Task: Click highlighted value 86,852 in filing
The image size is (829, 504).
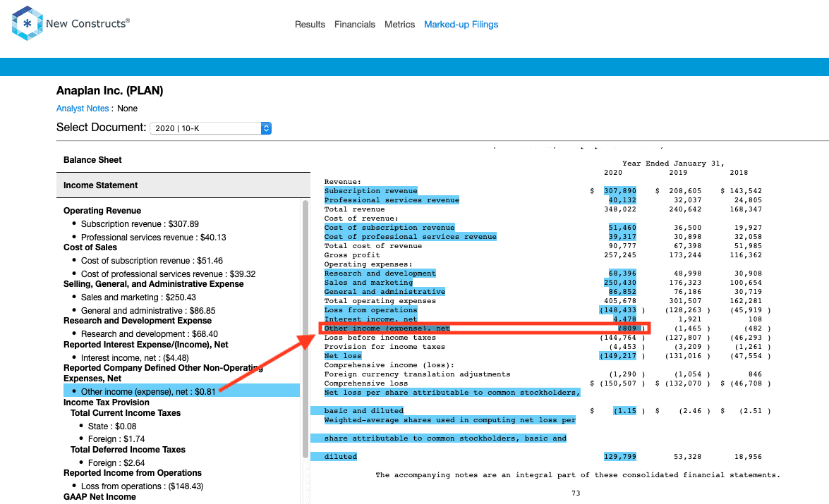Action: [622, 292]
